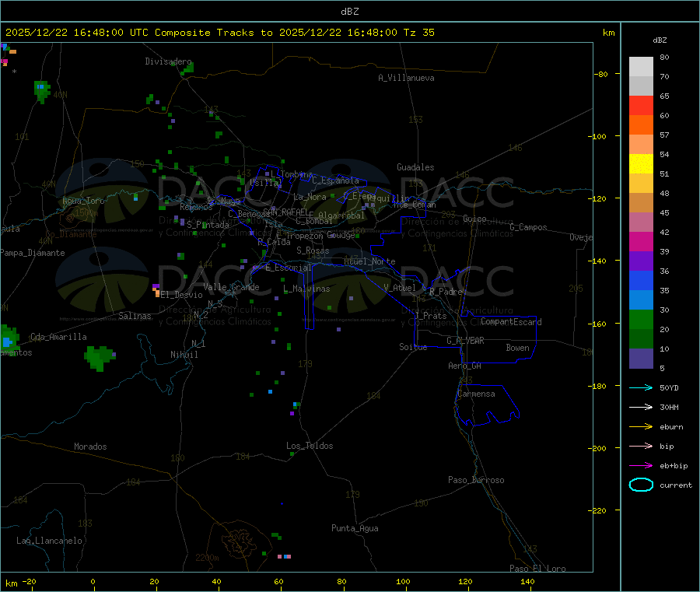Click the 'Soitue' map label

pyautogui.click(x=413, y=347)
